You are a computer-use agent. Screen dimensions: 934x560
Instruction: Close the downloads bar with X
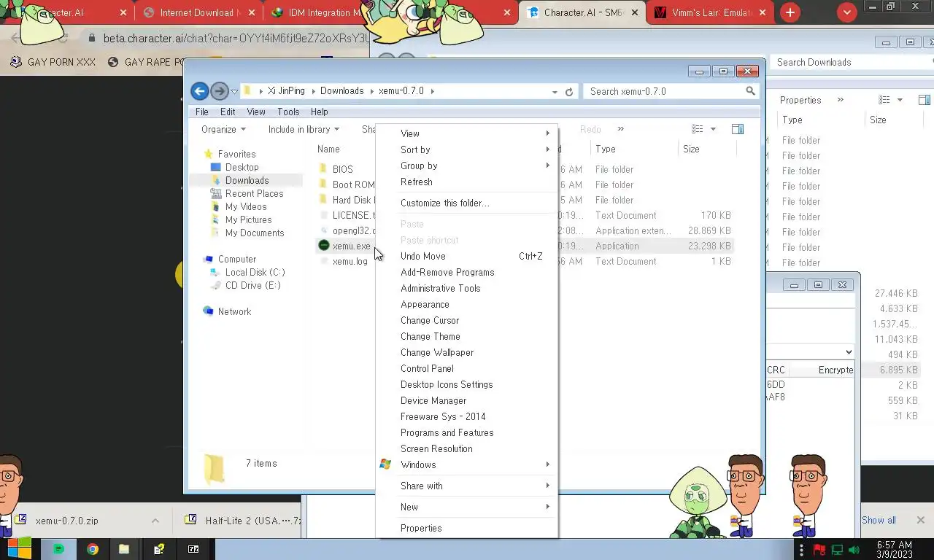(920, 520)
